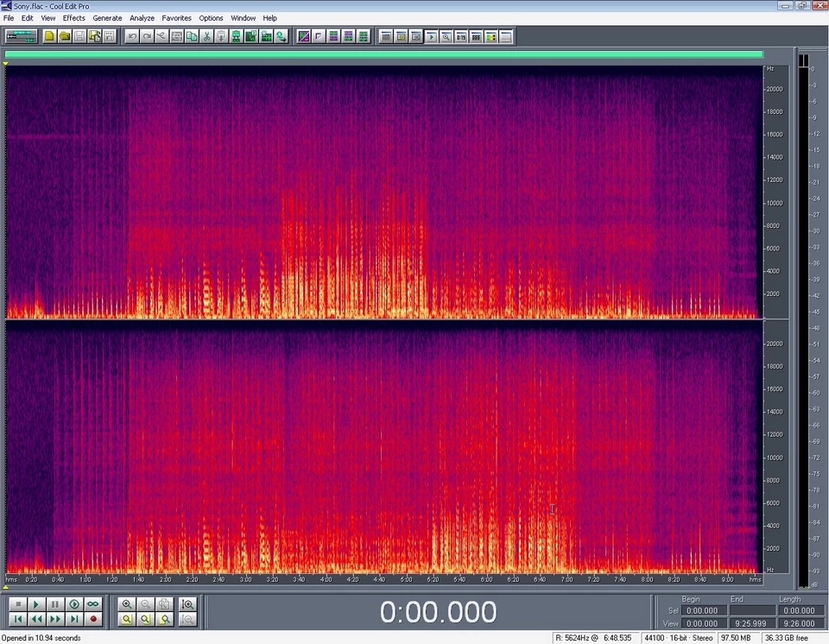
Task: Open the Effects menu
Action: pyautogui.click(x=73, y=18)
